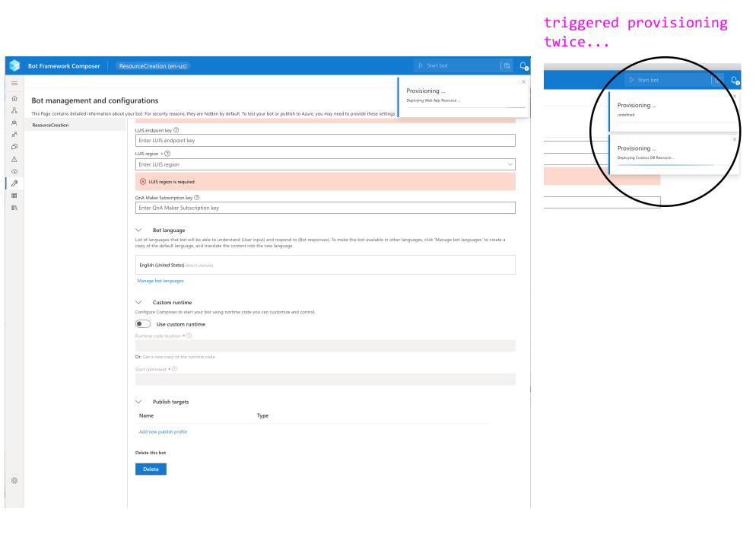Open the Publish cloud icon
This screenshot has height=541, width=756.
14,170
